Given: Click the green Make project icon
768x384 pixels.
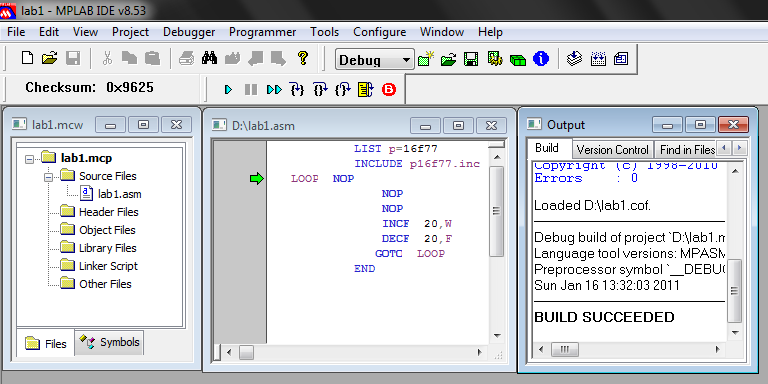Looking at the screenshot, I should click(518, 60).
